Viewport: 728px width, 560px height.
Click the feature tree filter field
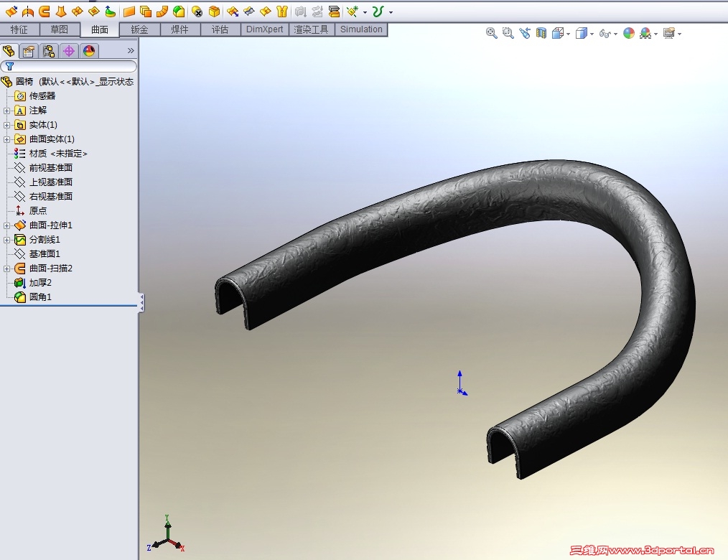(69, 66)
